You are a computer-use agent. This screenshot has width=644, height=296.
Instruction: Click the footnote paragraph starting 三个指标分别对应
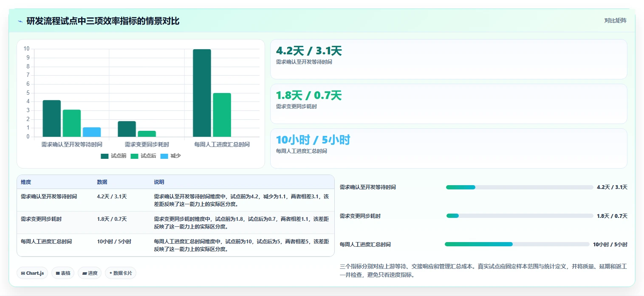coord(483,271)
